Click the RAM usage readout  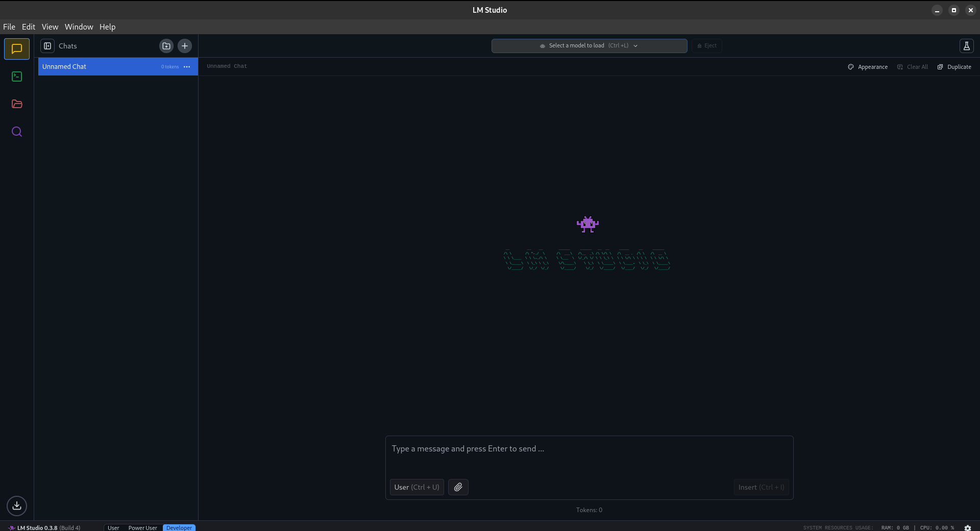click(895, 528)
